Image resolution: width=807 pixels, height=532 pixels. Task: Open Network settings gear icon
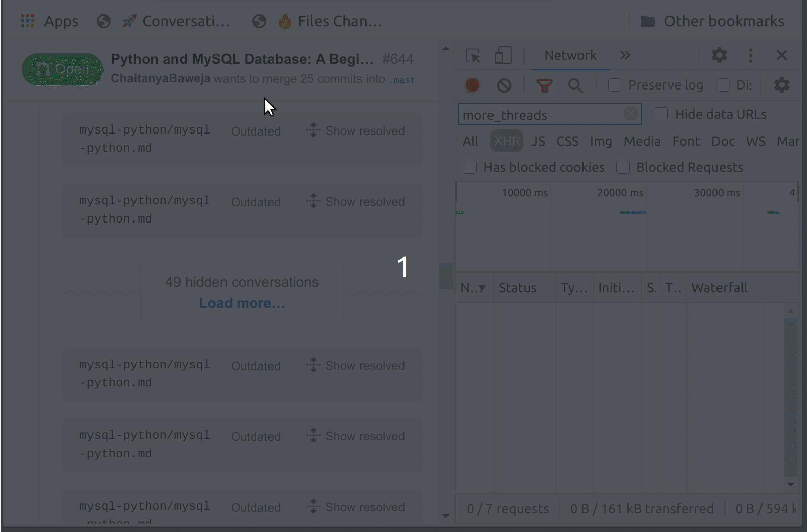pos(782,85)
